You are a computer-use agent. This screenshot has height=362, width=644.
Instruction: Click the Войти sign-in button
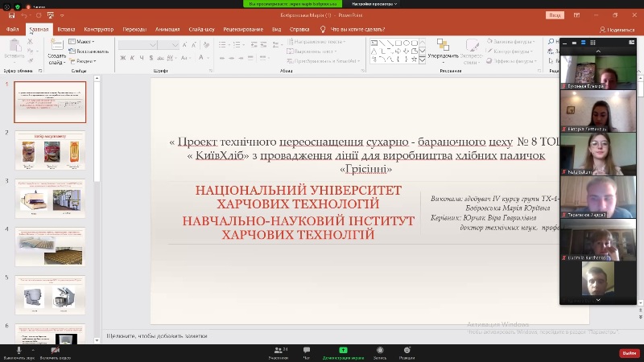click(554, 14)
